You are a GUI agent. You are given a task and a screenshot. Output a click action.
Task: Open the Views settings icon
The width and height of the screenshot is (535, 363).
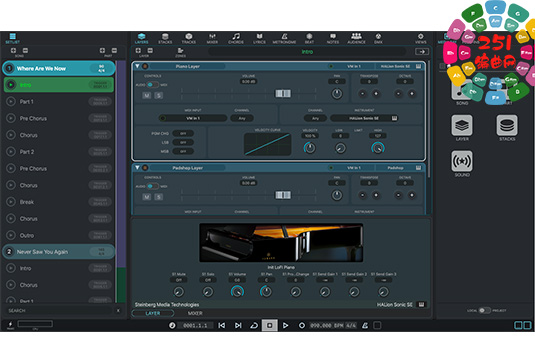pos(420,38)
